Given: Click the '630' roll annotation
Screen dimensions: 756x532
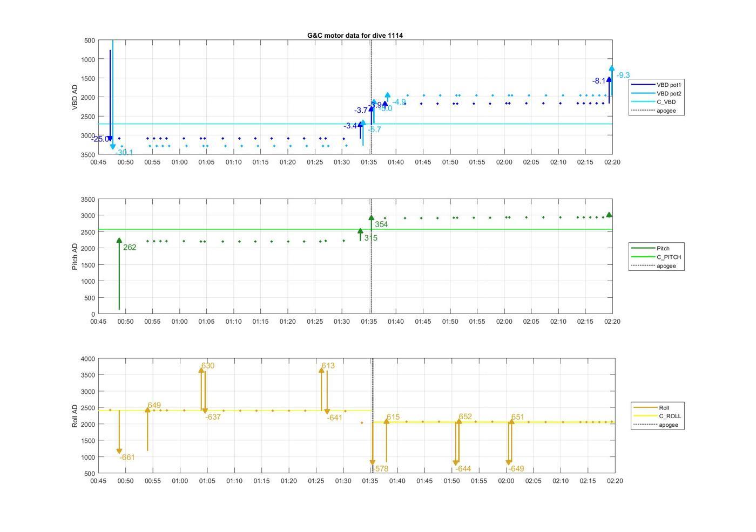Looking at the screenshot, I should pos(208,365).
